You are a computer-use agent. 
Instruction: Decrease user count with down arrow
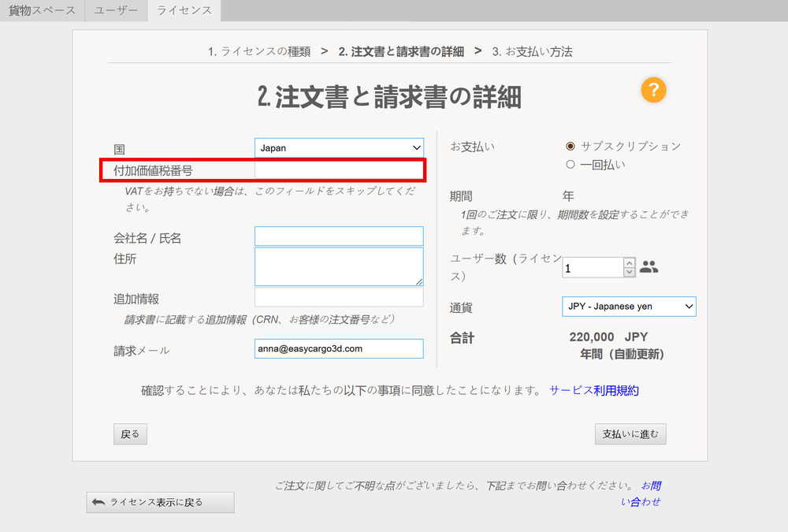point(629,272)
